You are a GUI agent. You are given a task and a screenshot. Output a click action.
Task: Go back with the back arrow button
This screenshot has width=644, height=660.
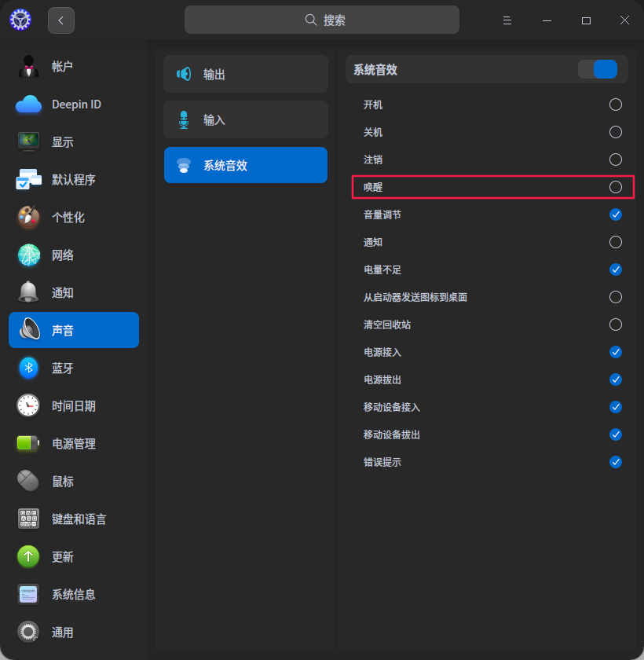(61, 20)
